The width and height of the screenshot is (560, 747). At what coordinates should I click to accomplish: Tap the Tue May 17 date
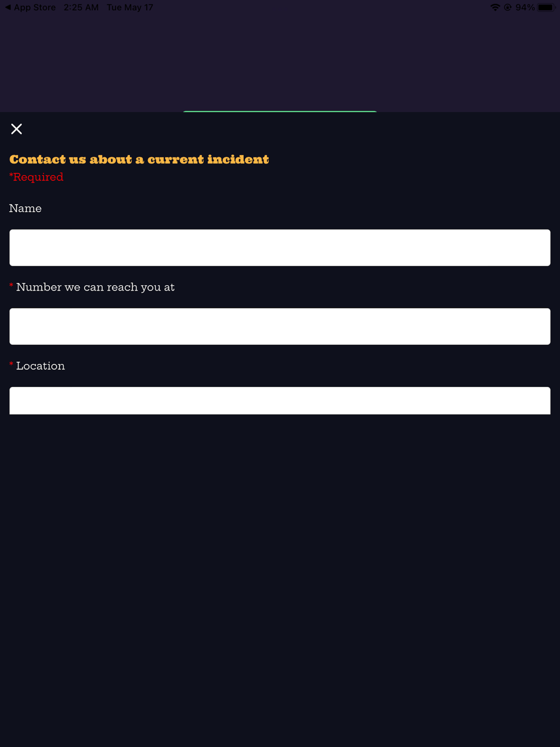130,7
